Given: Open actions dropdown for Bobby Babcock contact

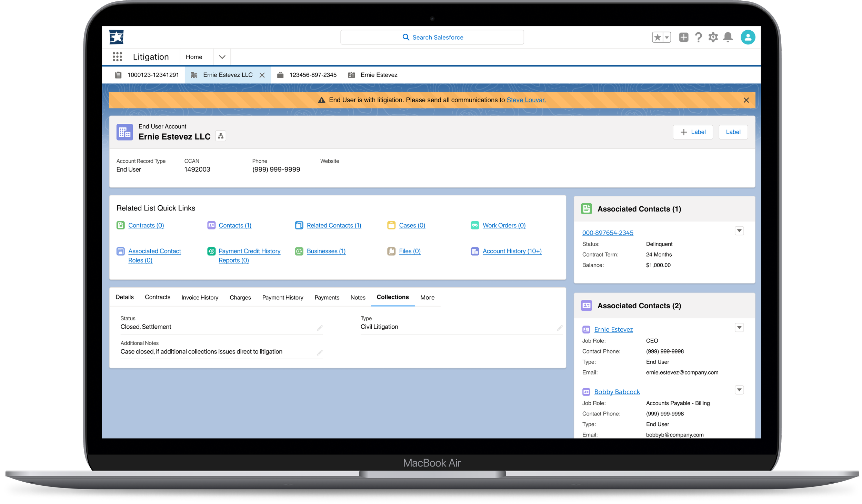Looking at the screenshot, I should [x=739, y=390].
